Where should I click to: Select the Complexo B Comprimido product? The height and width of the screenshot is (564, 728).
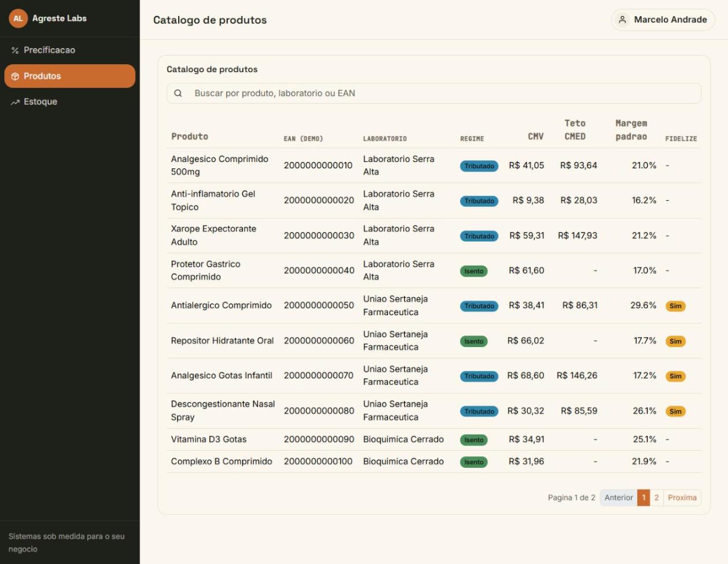[221, 462]
